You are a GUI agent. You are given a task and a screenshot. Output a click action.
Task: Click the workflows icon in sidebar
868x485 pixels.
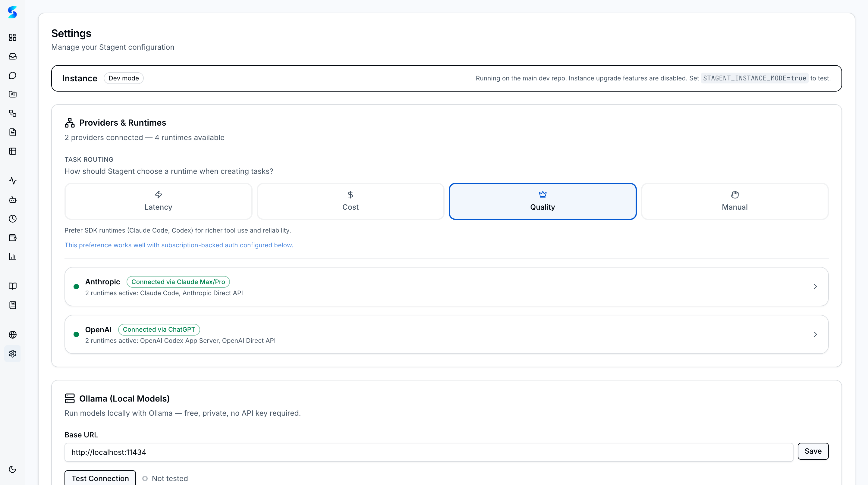pos(12,113)
